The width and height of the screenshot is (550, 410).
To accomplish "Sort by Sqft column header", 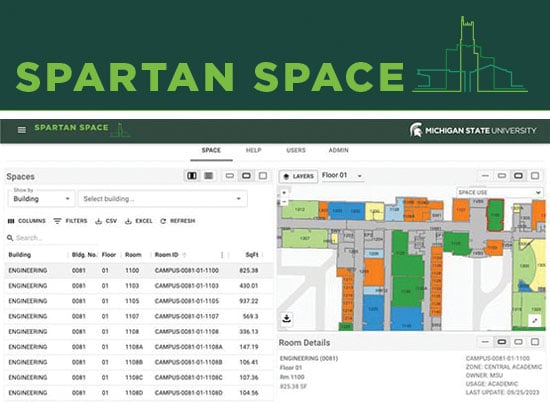I will [252, 255].
